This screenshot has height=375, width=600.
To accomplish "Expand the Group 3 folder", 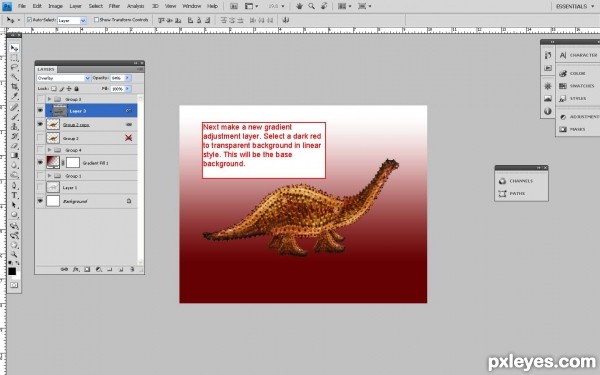I will 49,99.
